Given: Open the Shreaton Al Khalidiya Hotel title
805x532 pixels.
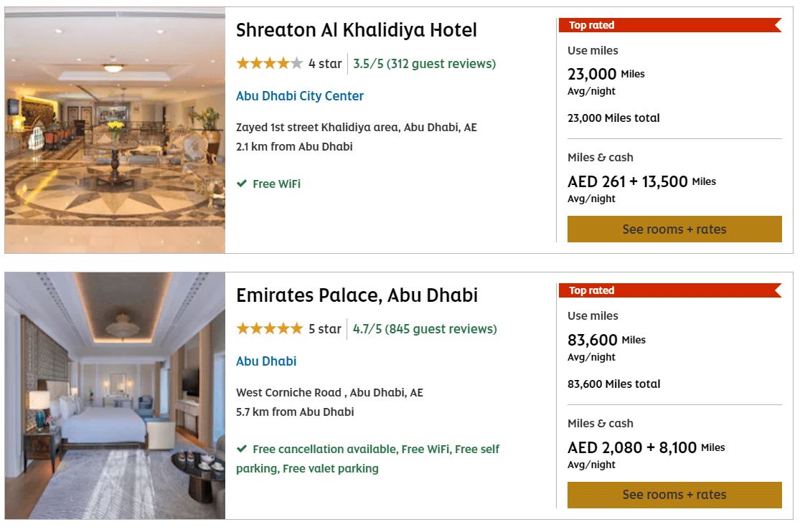Looking at the screenshot, I should pyautogui.click(x=356, y=30).
